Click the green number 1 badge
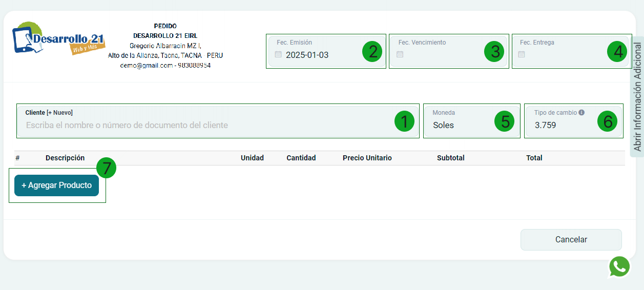Viewport: 644px width, 290px height. pyautogui.click(x=404, y=121)
